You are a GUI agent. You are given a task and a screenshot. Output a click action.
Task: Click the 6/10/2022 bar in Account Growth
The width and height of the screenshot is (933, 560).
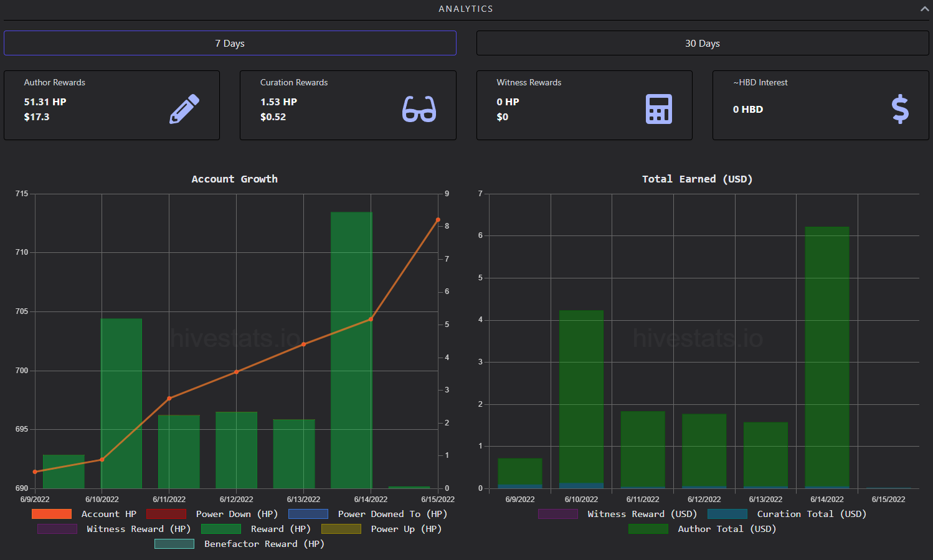tap(121, 403)
